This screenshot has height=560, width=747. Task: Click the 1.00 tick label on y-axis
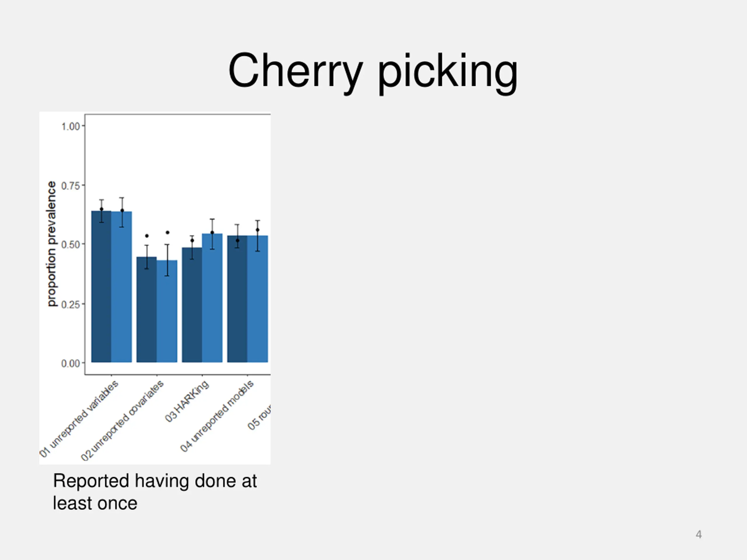coord(70,127)
